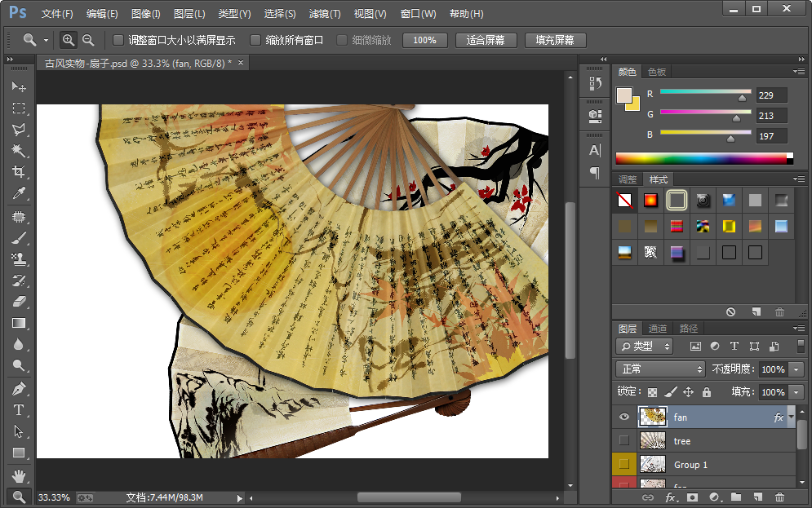This screenshot has width=812, height=508.
Task: Enable 调整窗口大小以满屏显示 checkbox
Action: (118, 40)
